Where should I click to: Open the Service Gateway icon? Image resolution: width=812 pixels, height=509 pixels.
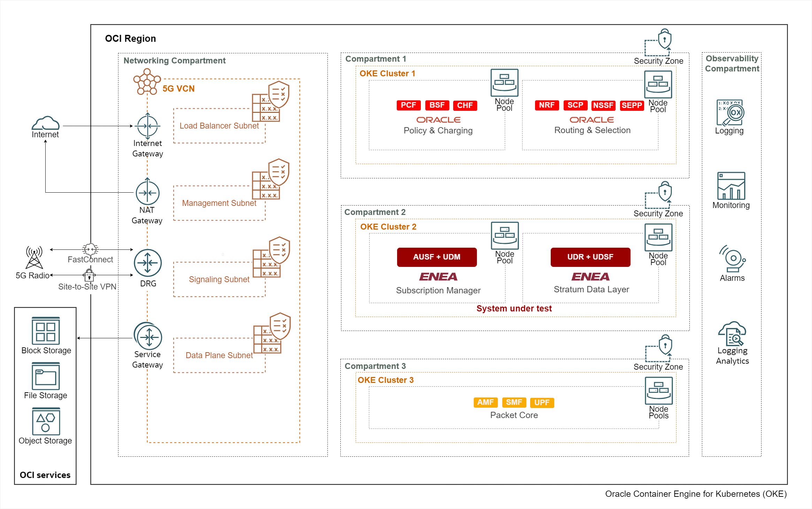(x=148, y=337)
